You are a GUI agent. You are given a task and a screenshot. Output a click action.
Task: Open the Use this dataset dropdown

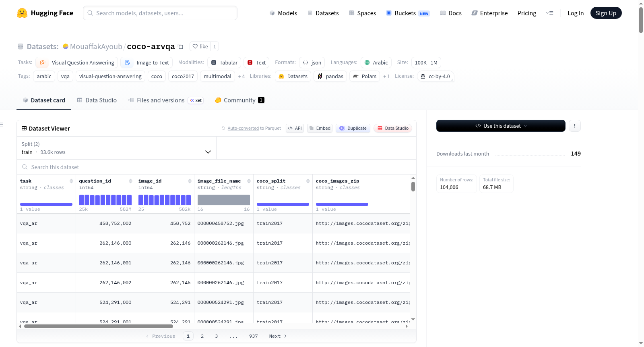(501, 126)
